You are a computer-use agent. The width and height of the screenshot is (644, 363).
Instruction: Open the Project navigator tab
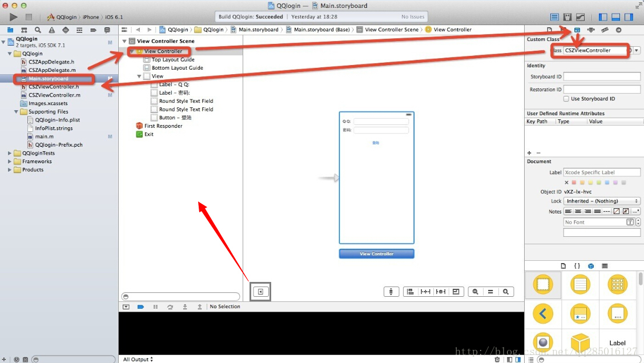click(x=10, y=30)
